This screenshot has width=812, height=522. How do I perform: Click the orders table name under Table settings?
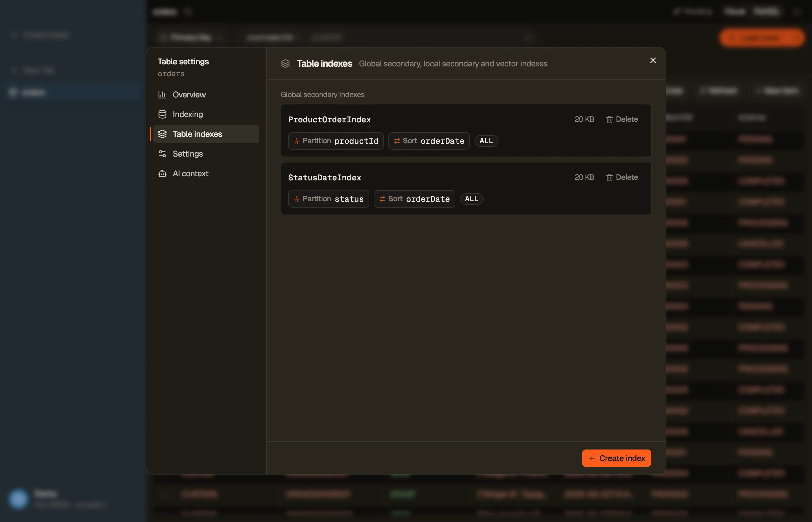click(171, 74)
